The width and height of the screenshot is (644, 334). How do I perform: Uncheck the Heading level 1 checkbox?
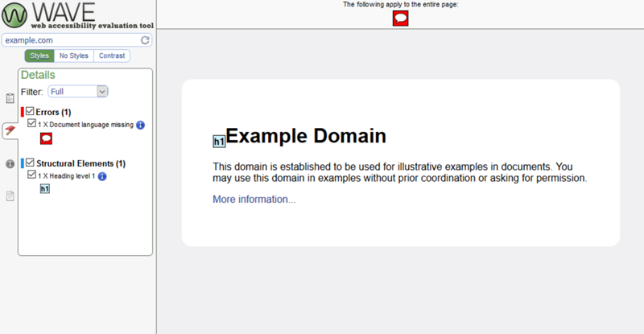(31, 175)
